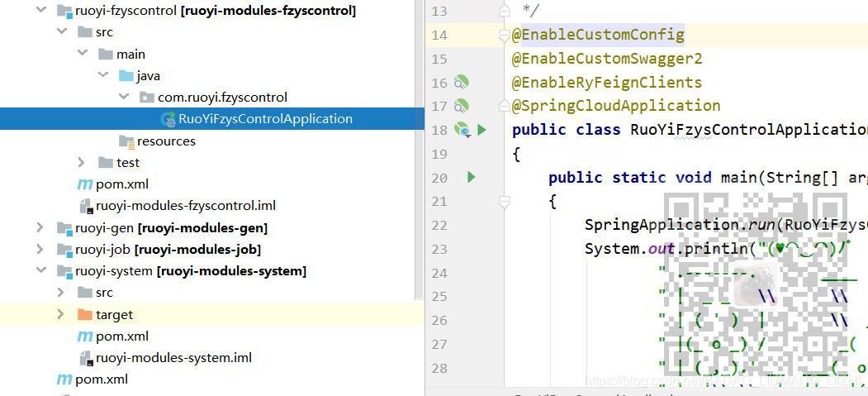Screen dimensions: 868x396
Task: Run main method from line 20 gutter arrow
Action: coord(471,177)
